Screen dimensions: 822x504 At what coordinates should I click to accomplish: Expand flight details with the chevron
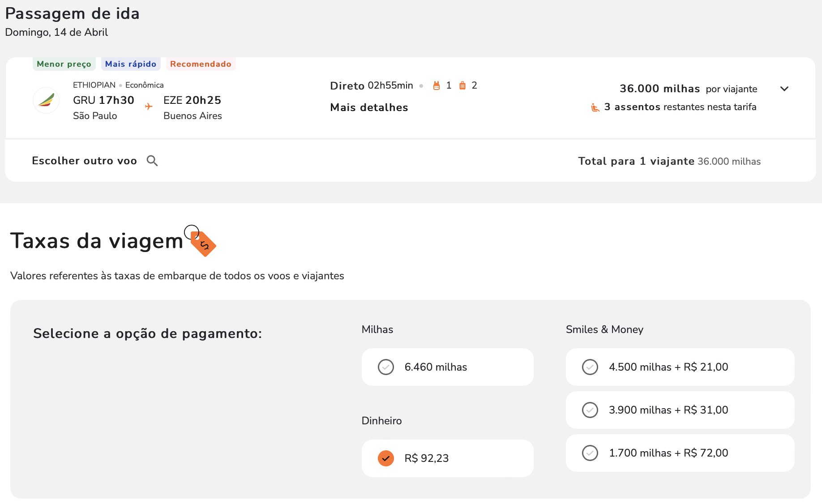click(x=784, y=89)
